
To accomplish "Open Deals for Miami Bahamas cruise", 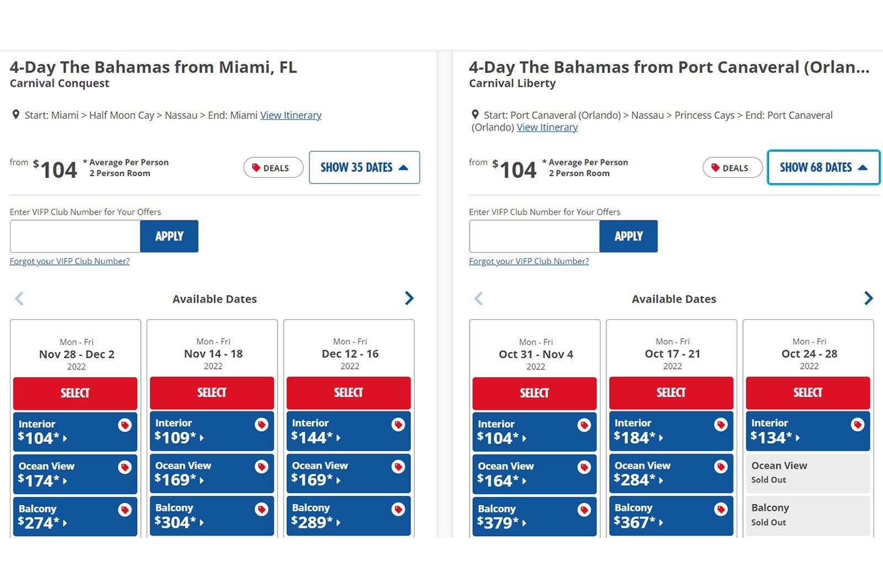I will pyautogui.click(x=273, y=168).
